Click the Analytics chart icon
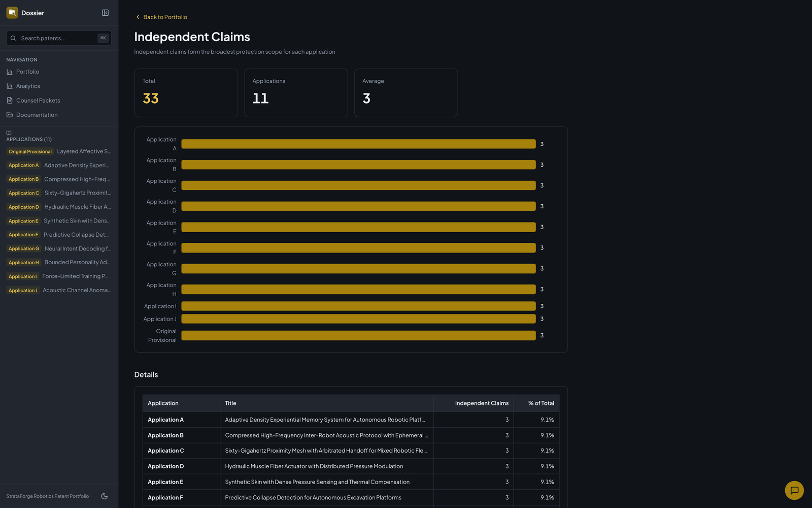The height and width of the screenshot is (508, 812). click(x=10, y=86)
